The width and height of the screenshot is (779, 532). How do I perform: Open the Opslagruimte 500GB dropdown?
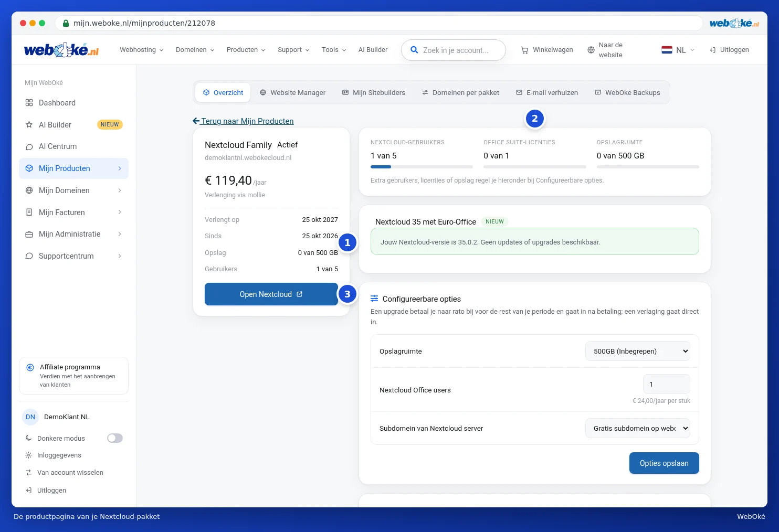click(x=638, y=351)
